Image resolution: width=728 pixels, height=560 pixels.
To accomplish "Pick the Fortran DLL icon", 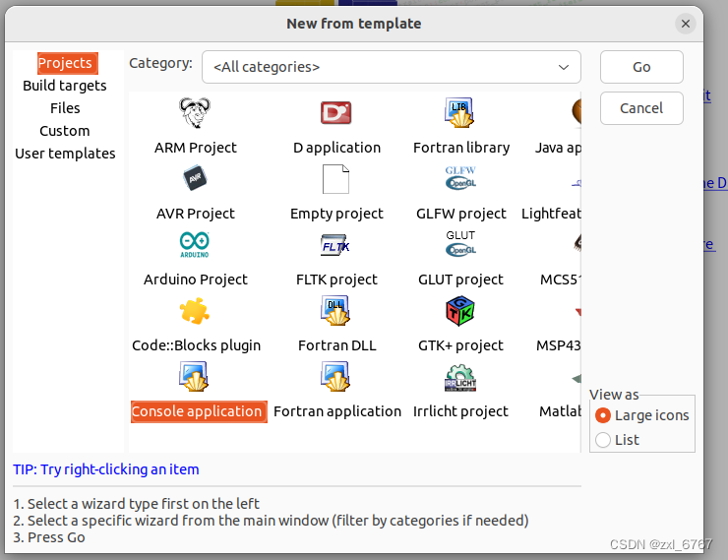I will (x=335, y=311).
